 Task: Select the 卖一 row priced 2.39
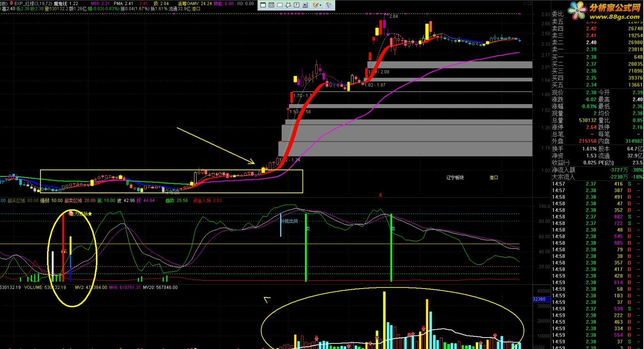pos(597,49)
